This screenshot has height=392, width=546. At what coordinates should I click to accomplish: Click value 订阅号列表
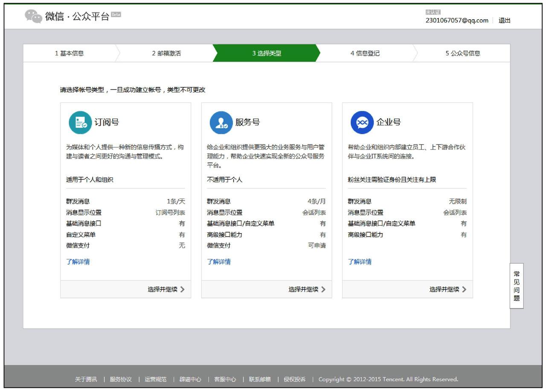[x=170, y=213]
